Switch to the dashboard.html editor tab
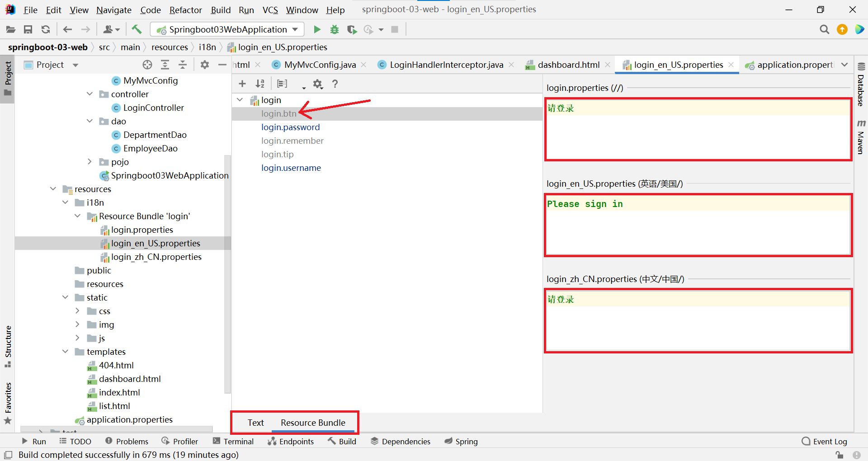The width and height of the screenshot is (868, 461). pyautogui.click(x=568, y=65)
